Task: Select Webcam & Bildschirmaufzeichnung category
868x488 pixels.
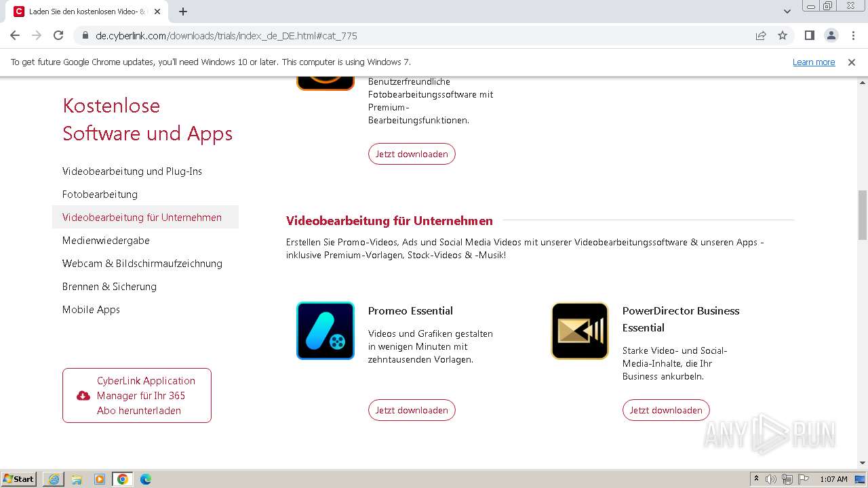Action: tap(142, 264)
